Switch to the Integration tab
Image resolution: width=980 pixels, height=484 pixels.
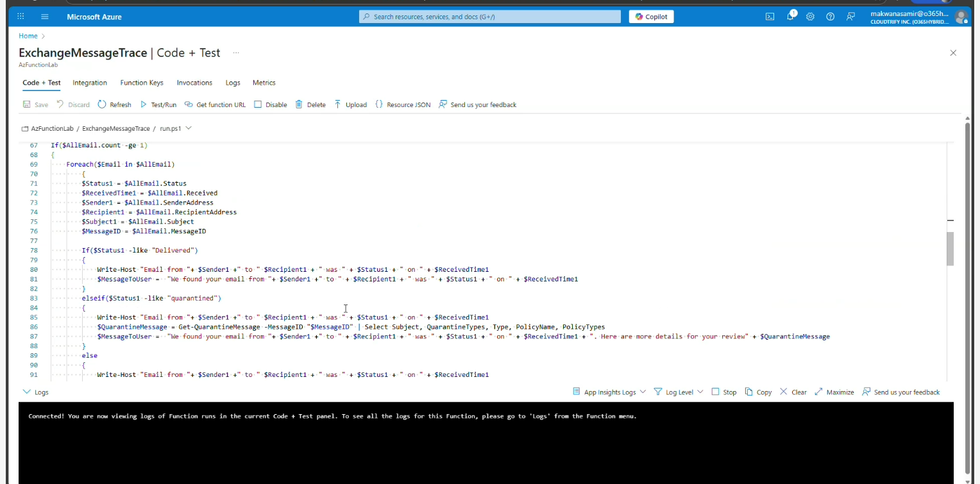click(x=90, y=83)
